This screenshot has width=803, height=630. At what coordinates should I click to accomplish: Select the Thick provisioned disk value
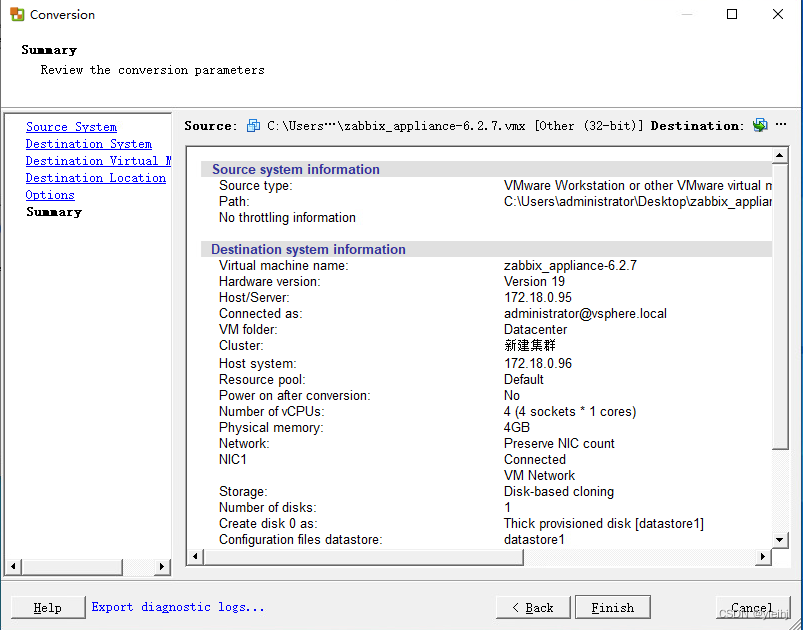pyautogui.click(x=604, y=523)
